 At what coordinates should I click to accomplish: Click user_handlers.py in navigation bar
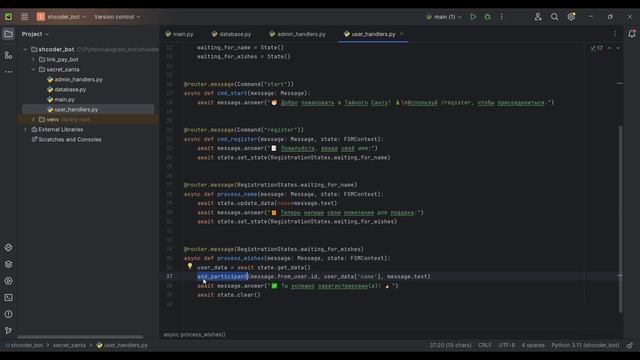point(122,345)
